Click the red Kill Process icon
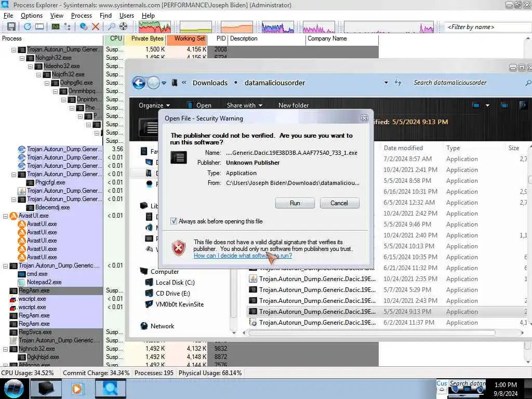This screenshot has height=399, width=532. (96, 26)
